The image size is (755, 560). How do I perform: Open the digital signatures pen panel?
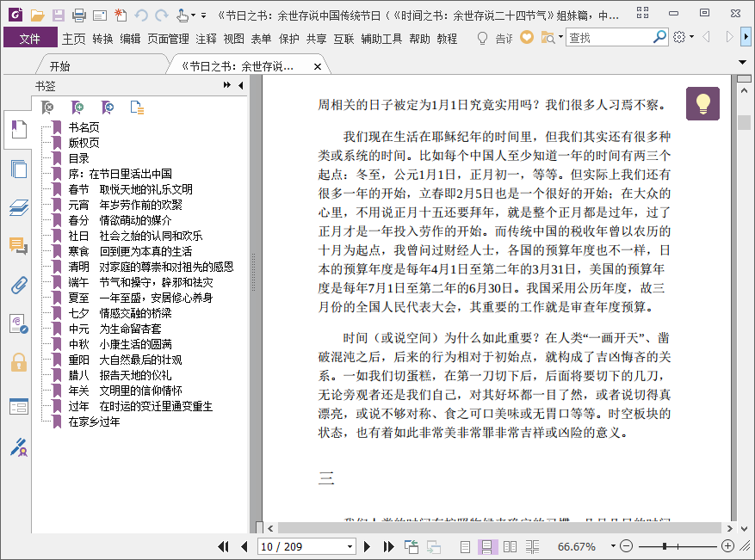pyautogui.click(x=18, y=447)
